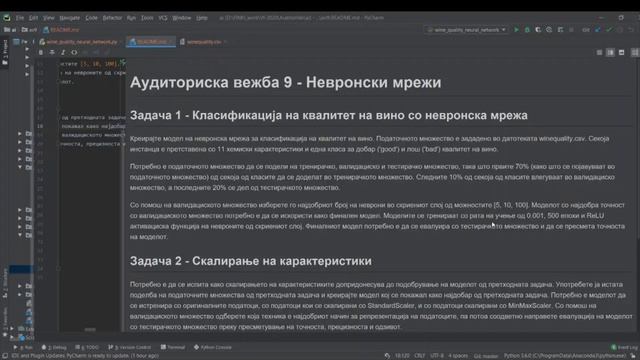Commit changes with green checkmark icon
The width and height of the screenshot is (640, 360).
[x=609, y=30]
